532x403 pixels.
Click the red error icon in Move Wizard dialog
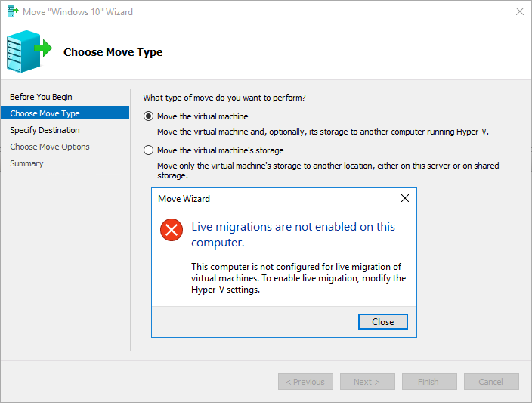click(x=172, y=230)
